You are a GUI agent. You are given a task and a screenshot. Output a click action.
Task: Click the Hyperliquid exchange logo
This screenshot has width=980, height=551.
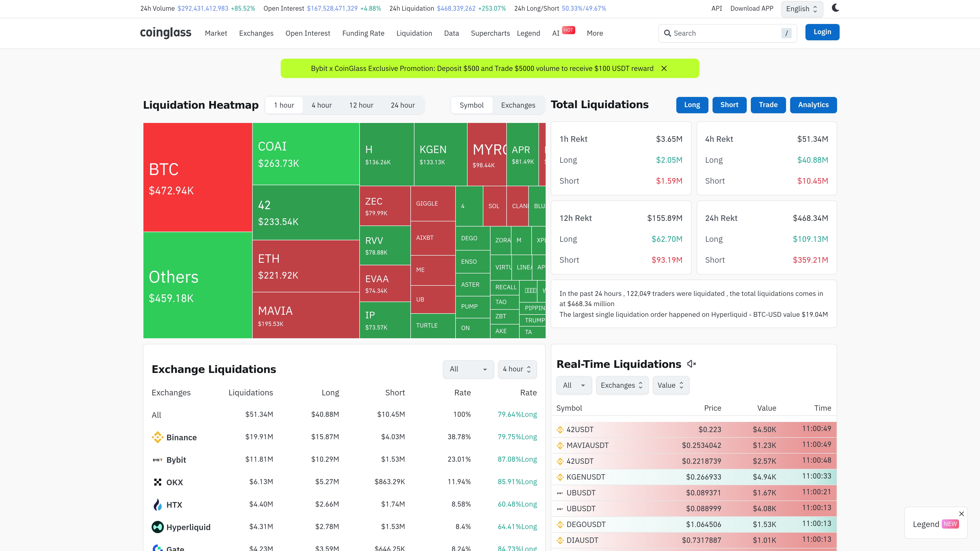pos(157,527)
